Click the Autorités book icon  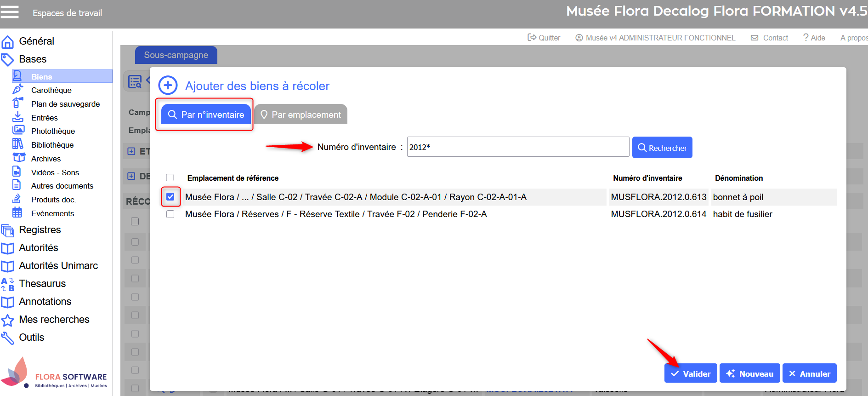coord(8,248)
